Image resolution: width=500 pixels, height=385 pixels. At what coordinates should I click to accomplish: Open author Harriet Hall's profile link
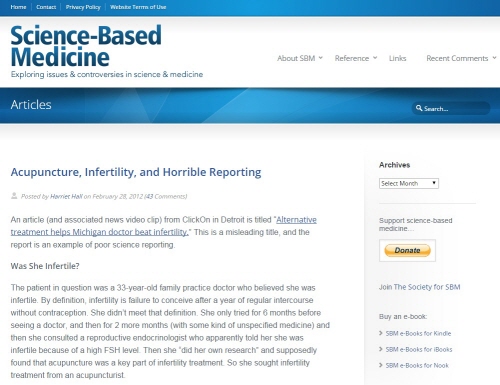pyautogui.click(x=66, y=196)
